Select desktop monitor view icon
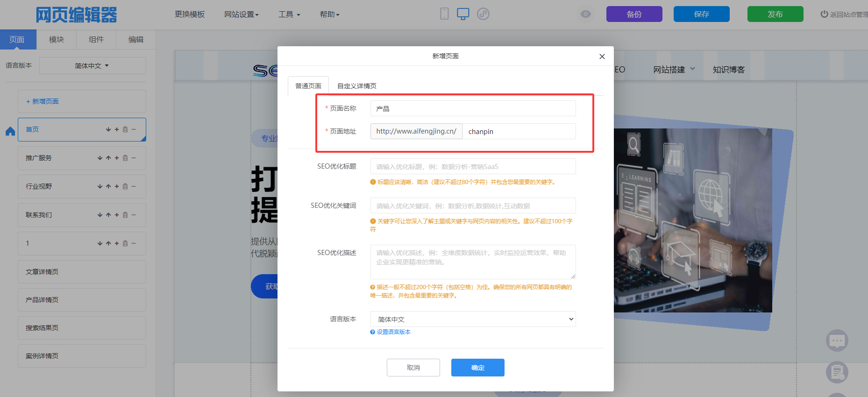This screenshot has height=397, width=868. (463, 14)
